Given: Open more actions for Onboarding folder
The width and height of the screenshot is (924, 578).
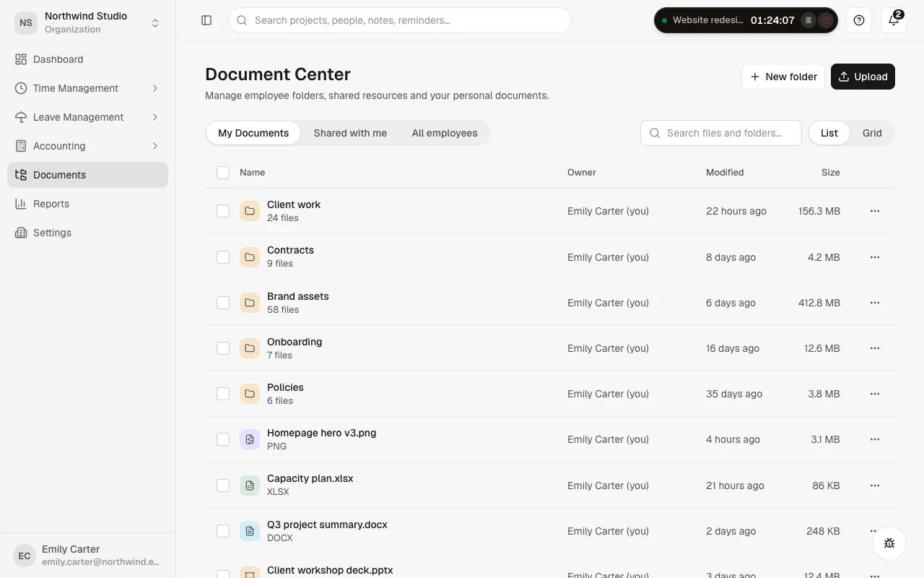Looking at the screenshot, I should 875,348.
